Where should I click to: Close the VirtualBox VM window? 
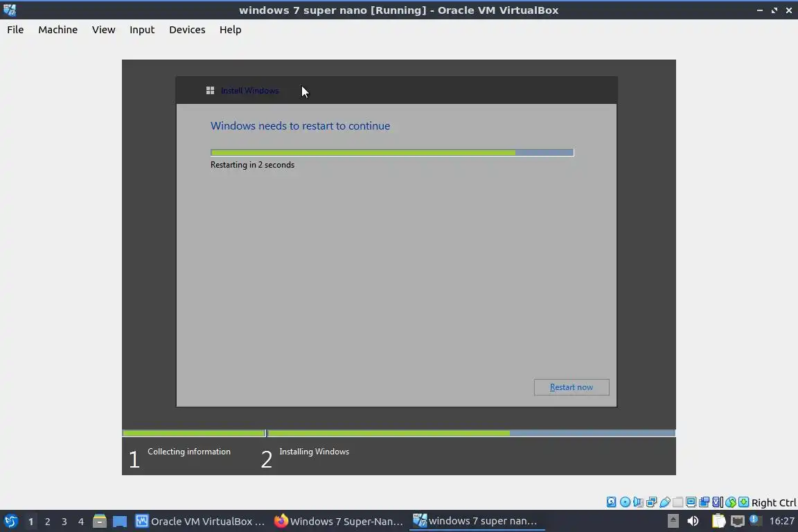point(789,10)
